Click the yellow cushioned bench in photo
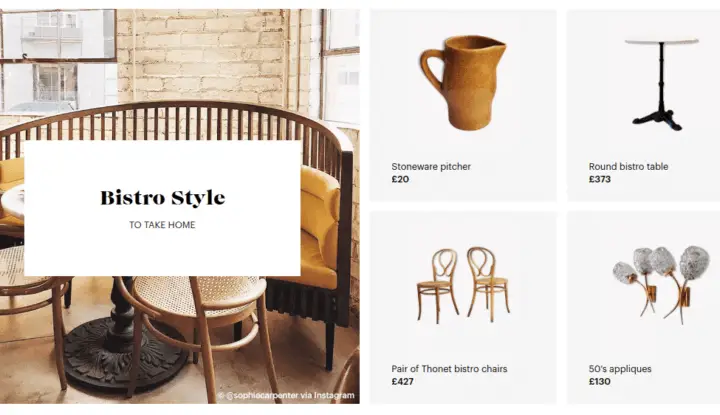The height and width of the screenshot is (415, 720). pyautogui.click(x=321, y=225)
